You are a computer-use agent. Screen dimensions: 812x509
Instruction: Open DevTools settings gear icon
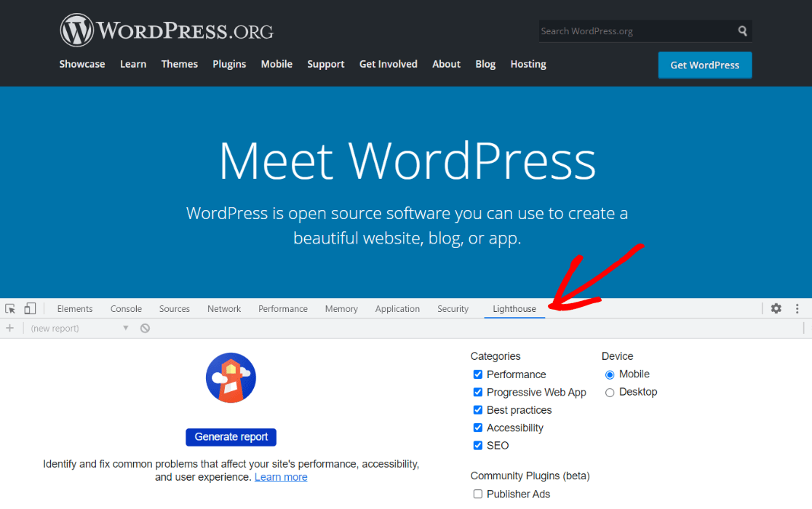(776, 309)
